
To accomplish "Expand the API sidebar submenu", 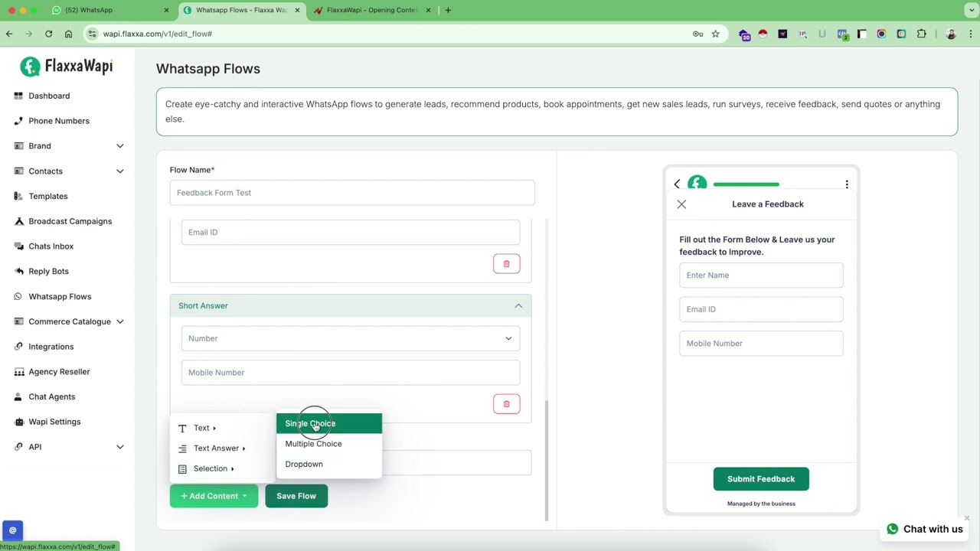I will point(120,447).
